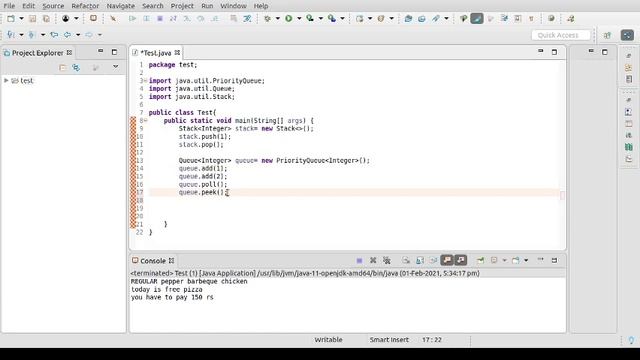Click the Terminate square icon in main toolbar
640x360 pixels.
point(160,18)
